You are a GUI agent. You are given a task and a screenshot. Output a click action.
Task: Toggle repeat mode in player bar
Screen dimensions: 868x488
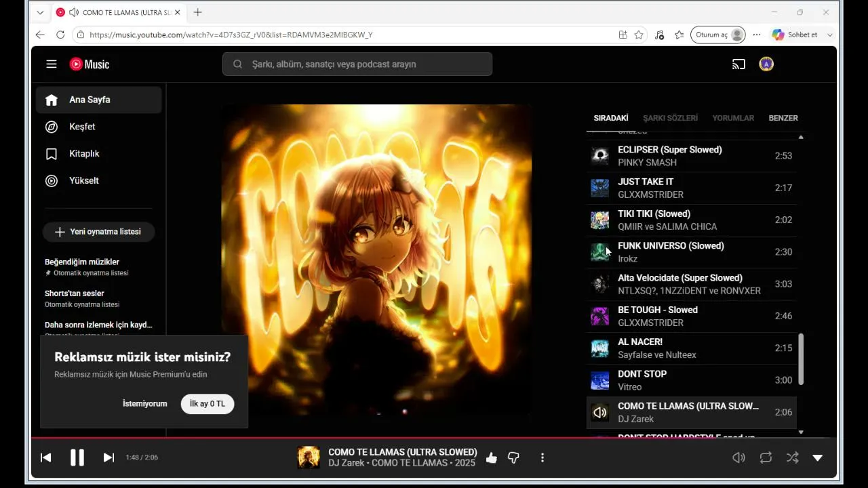pos(766,457)
